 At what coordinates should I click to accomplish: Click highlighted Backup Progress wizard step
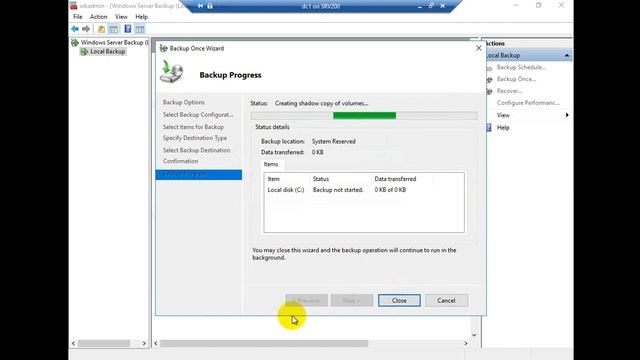coord(199,175)
